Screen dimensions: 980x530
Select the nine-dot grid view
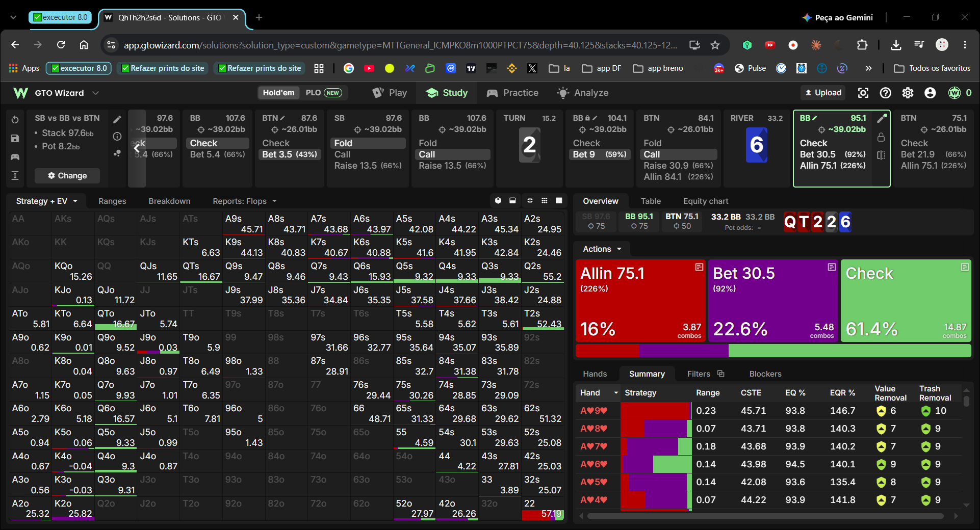(544, 201)
